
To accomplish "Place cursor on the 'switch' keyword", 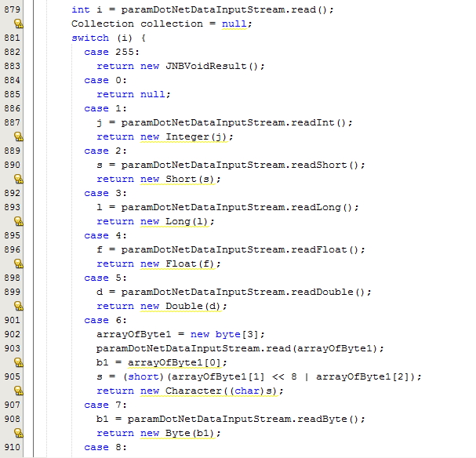I will [90, 38].
